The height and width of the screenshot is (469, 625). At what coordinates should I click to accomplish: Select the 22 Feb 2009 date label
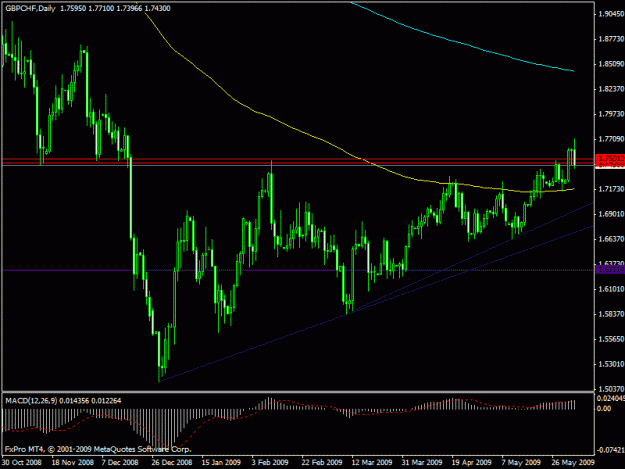(322, 462)
